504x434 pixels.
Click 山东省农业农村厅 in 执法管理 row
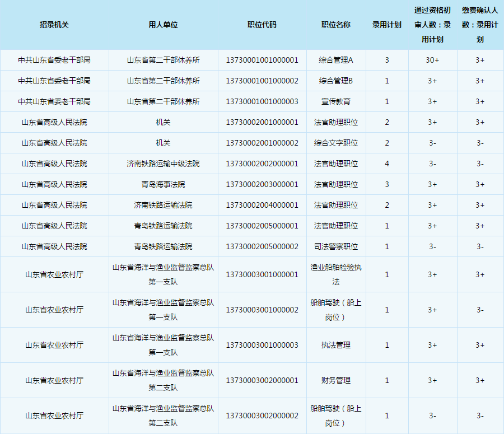pos(54,346)
